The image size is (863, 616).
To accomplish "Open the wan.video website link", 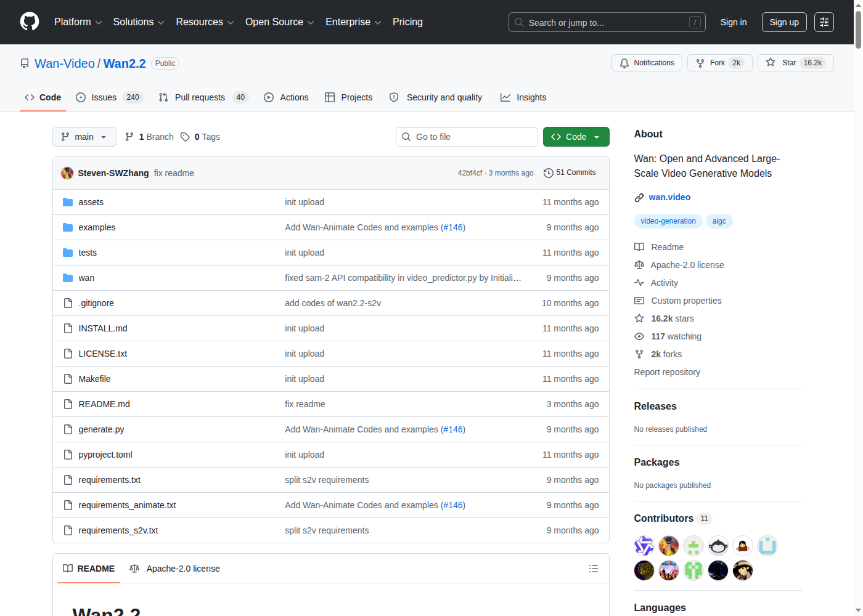I will (x=669, y=197).
